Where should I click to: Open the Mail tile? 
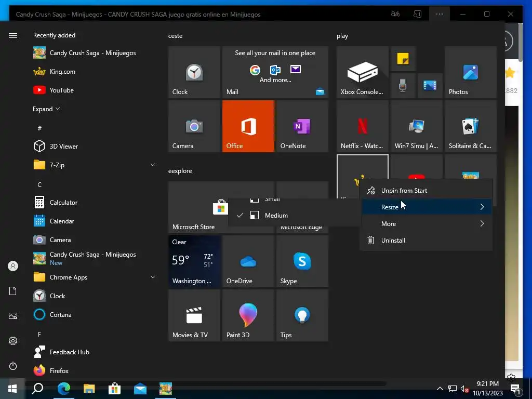click(275, 72)
